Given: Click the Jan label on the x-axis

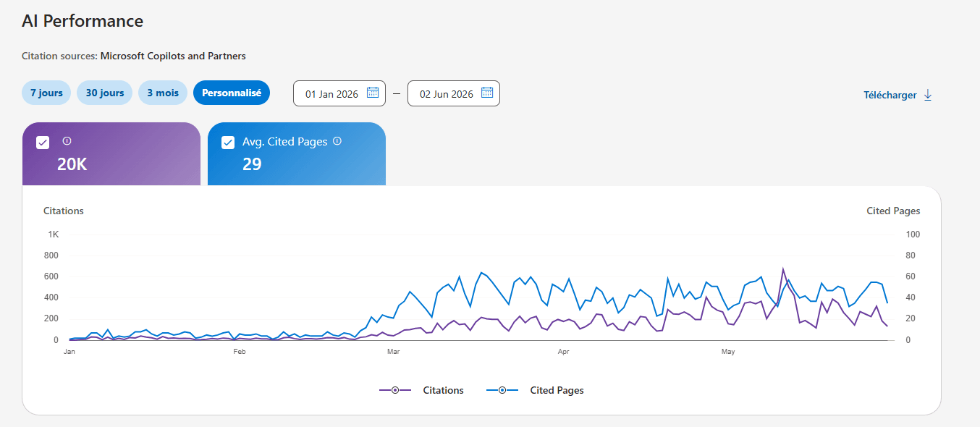Looking at the screenshot, I should (x=69, y=352).
